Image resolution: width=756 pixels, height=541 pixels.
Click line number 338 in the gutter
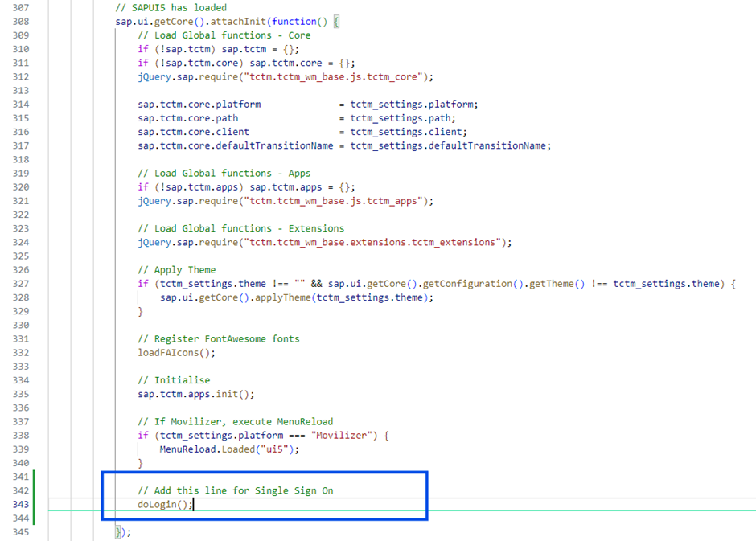pos(18,435)
